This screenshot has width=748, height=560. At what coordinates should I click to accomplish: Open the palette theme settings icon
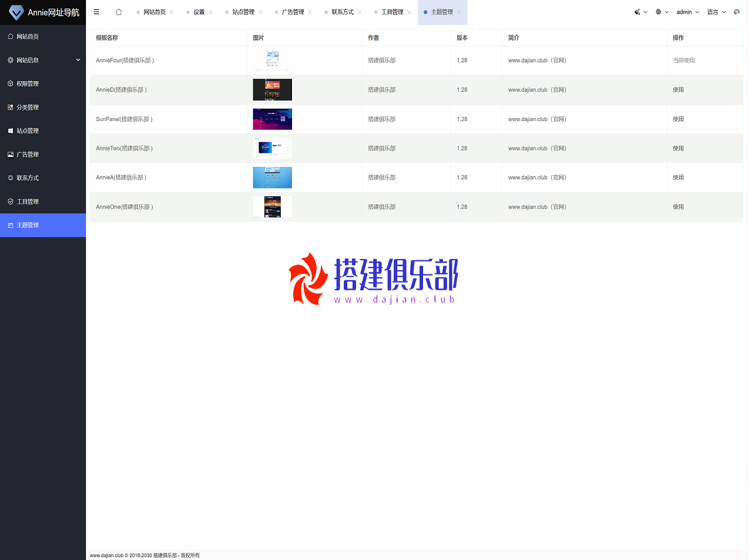click(736, 12)
